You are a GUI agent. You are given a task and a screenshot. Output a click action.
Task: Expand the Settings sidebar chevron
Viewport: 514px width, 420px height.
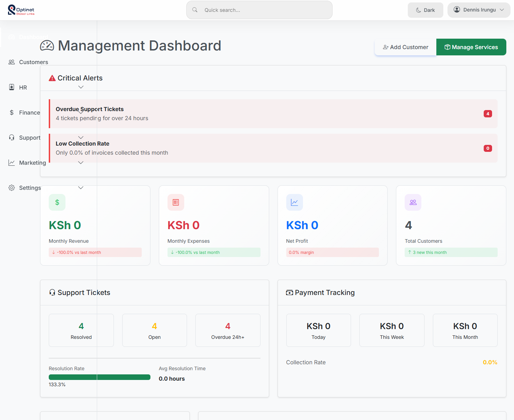[81, 188]
